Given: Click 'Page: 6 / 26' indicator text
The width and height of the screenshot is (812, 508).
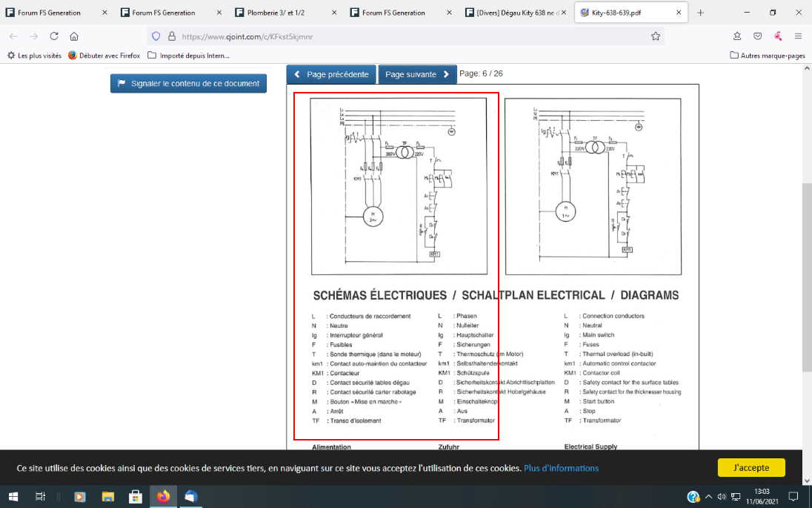Looking at the screenshot, I should (x=481, y=73).
